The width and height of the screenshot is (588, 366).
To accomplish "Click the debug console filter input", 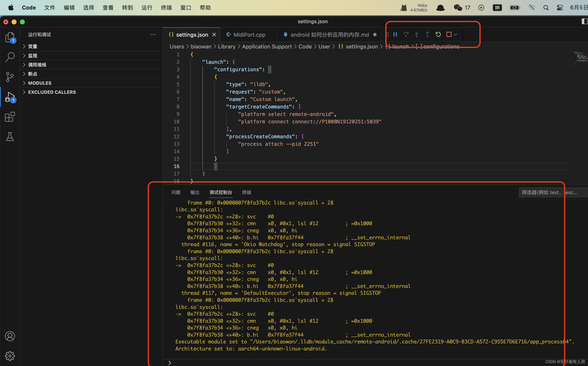I will point(553,192).
